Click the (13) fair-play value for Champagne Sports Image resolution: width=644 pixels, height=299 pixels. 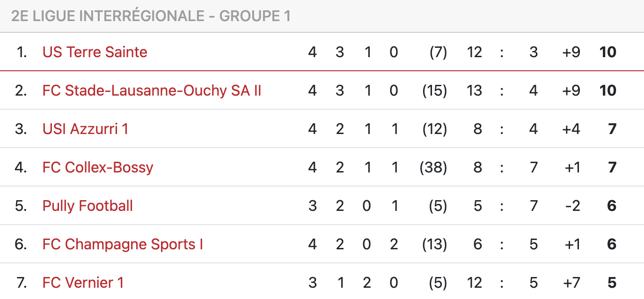(434, 244)
